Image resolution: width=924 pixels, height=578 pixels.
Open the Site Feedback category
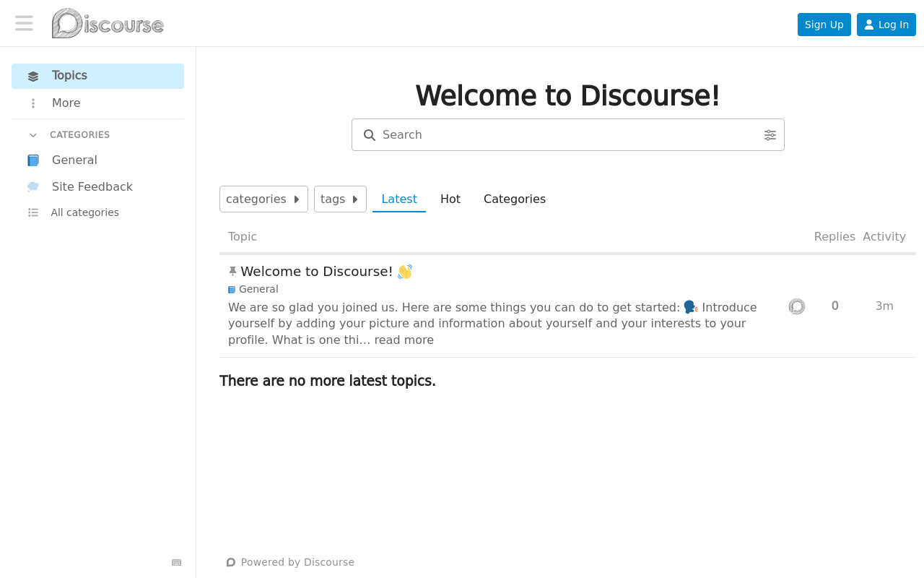pyautogui.click(x=97, y=187)
